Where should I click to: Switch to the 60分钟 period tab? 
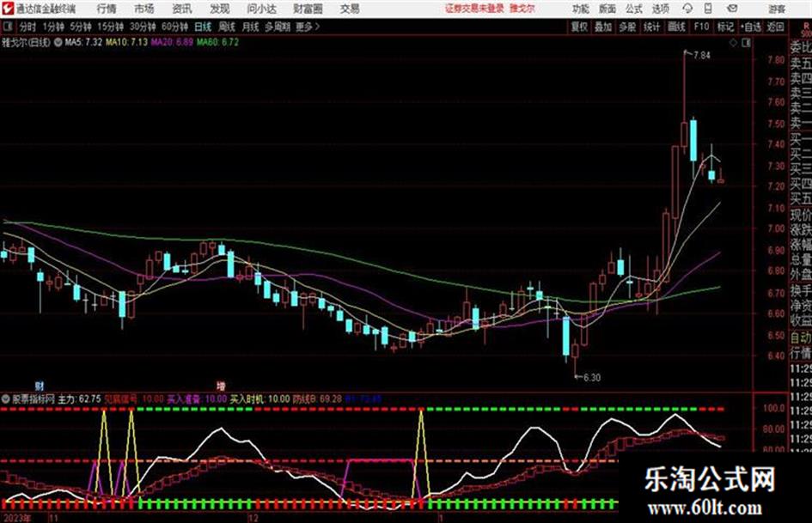174,27
